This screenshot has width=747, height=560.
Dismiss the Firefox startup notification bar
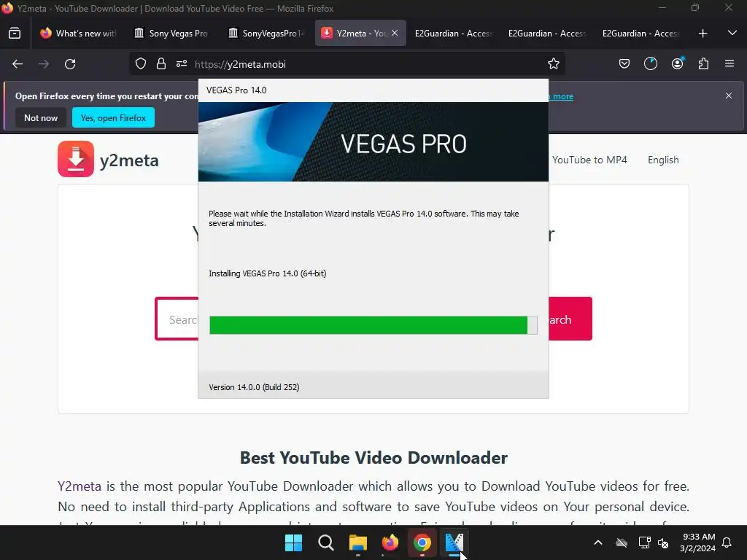tap(729, 96)
